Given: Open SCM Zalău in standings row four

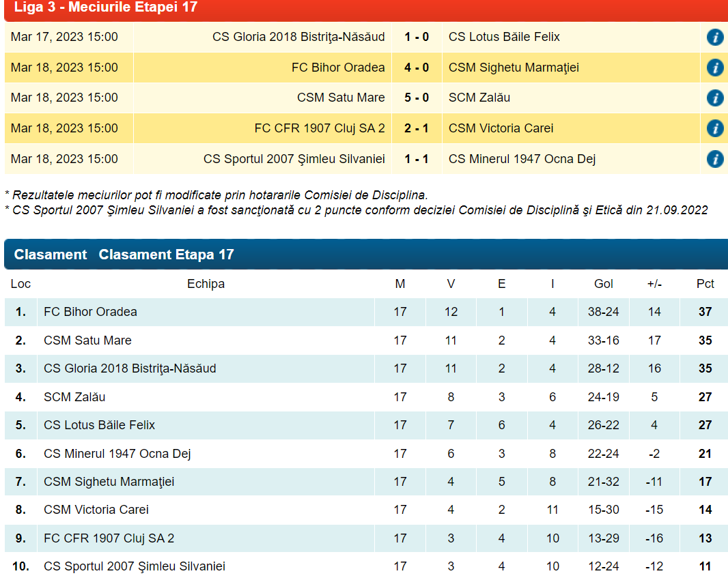Looking at the screenshot, I should (x=74, y=397).
